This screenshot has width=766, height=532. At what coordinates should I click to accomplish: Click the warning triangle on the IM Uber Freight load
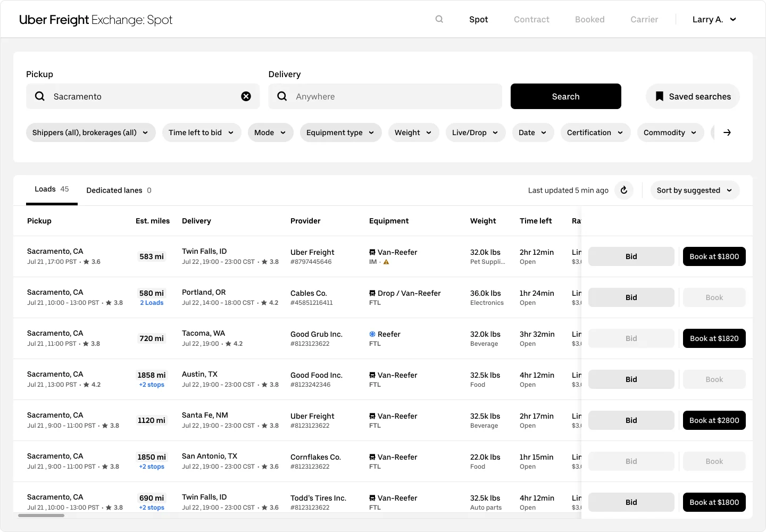coord(387,262)
